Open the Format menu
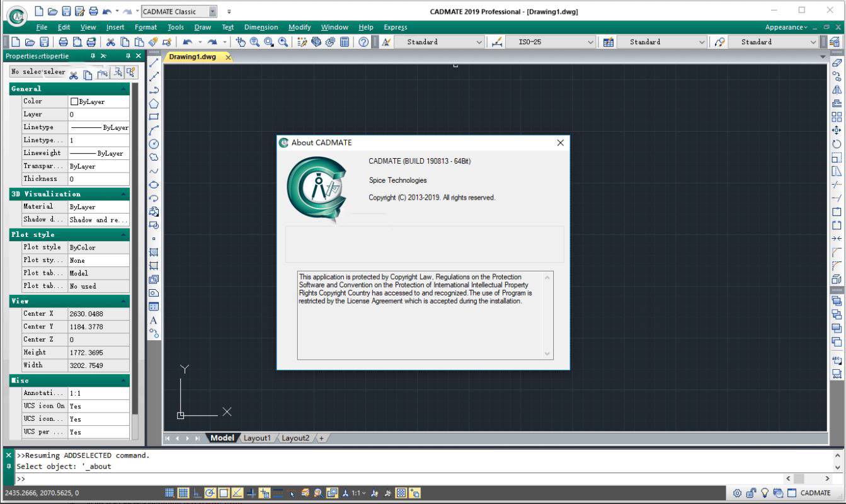The image size is (846, 504). [146, 27]
